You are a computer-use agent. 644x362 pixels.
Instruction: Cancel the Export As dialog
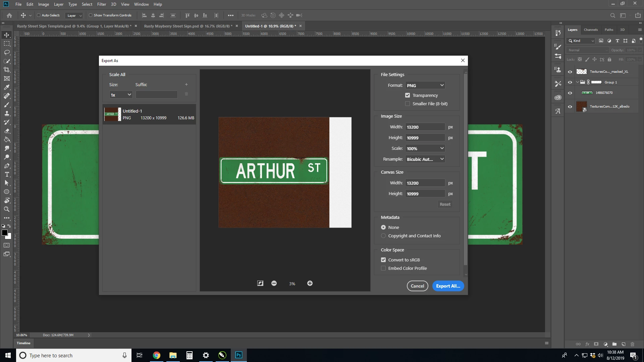point(417,286)
